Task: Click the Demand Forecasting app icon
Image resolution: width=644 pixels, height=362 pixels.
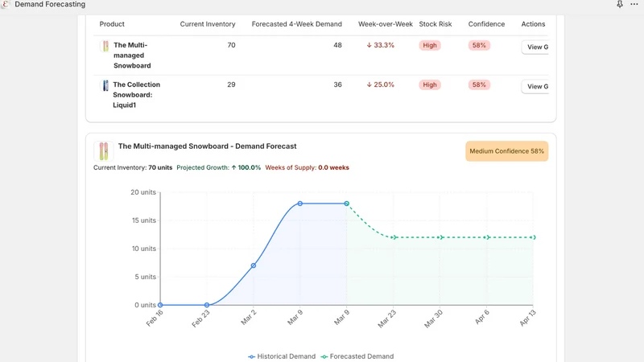Action: tap(6, 4)
